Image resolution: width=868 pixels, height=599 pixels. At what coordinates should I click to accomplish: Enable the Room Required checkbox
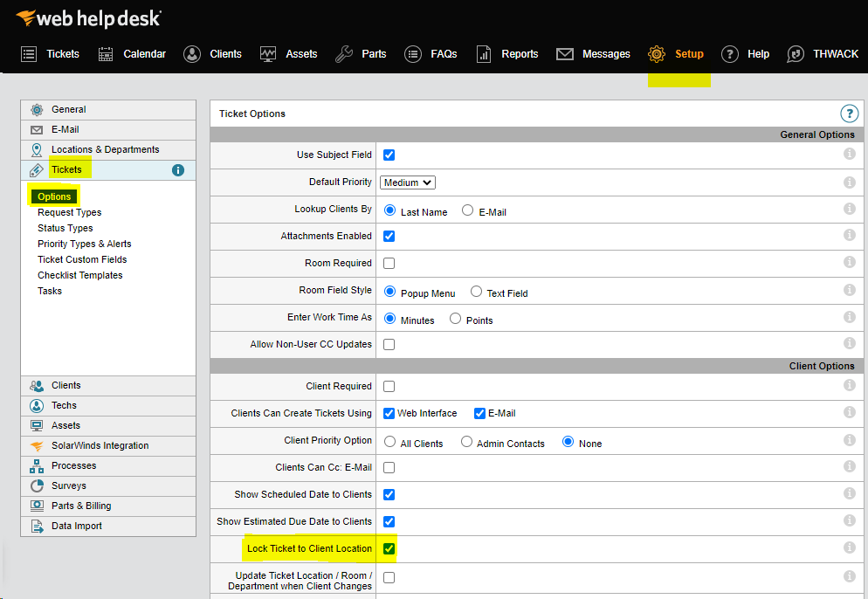[389, 263]
